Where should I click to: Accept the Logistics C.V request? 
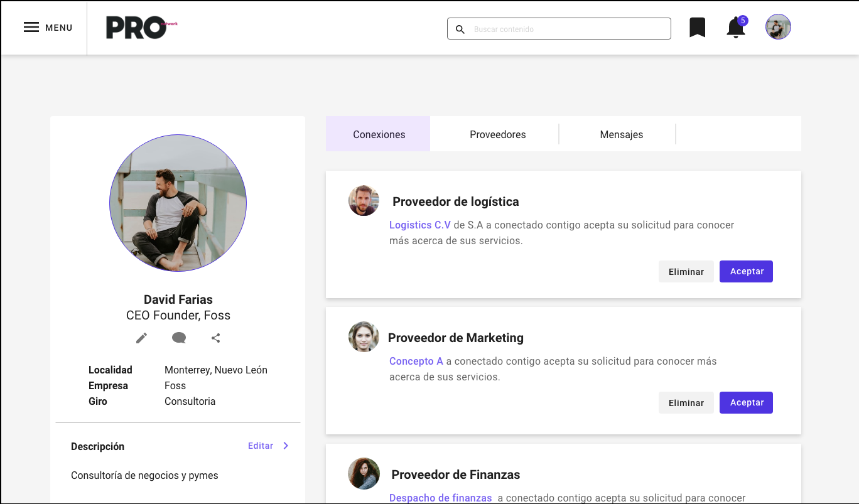(x=746, y=272)
